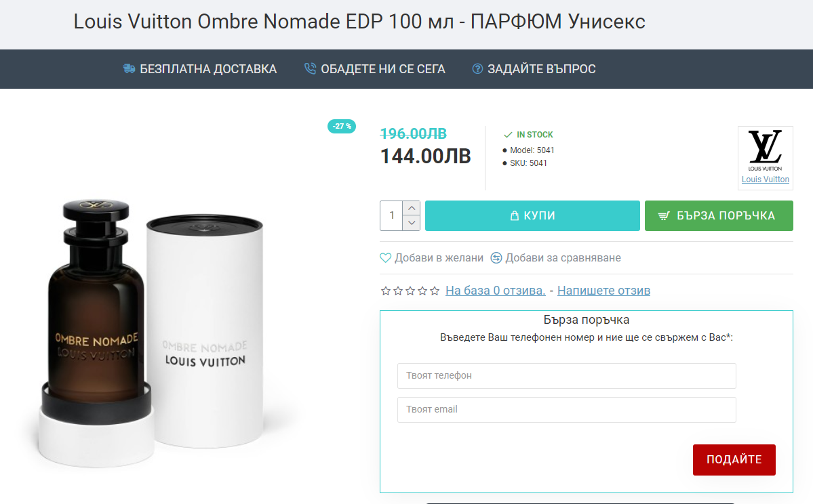This screenshot has width=813, height=504.
Task: Click the heart wishlist icon
Action: click(386, 257)
